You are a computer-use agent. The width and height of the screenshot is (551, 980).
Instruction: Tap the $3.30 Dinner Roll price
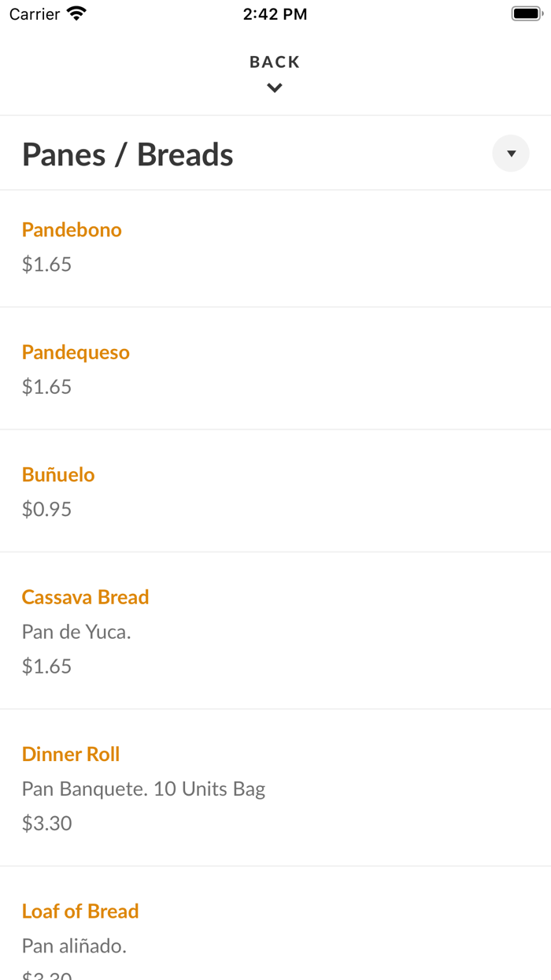click(x=46, y=823)
